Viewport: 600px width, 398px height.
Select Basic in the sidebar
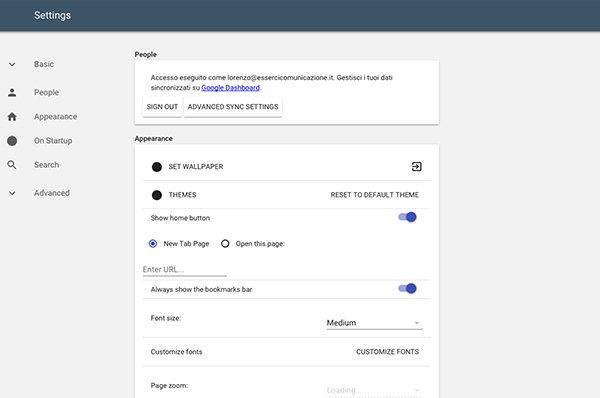coord(44,64)
